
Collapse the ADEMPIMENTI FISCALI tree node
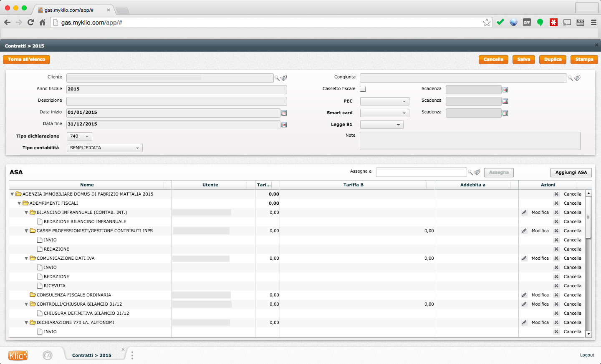point(19,203)
